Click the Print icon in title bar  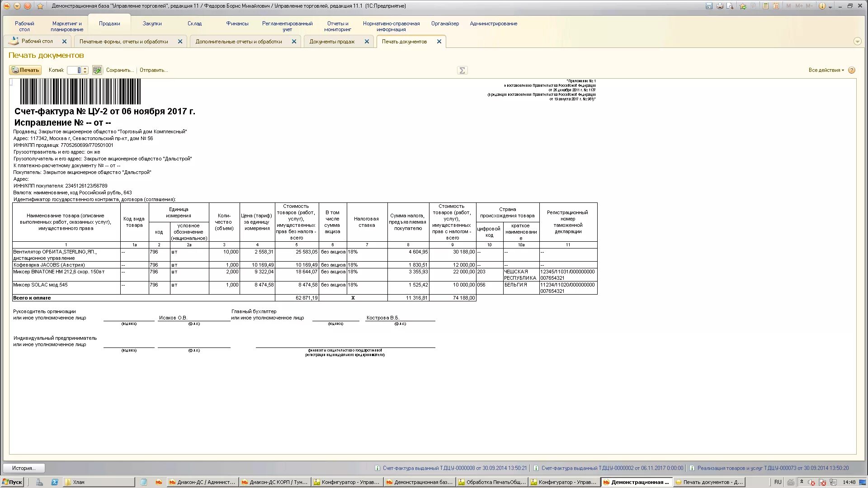[720, 6]
